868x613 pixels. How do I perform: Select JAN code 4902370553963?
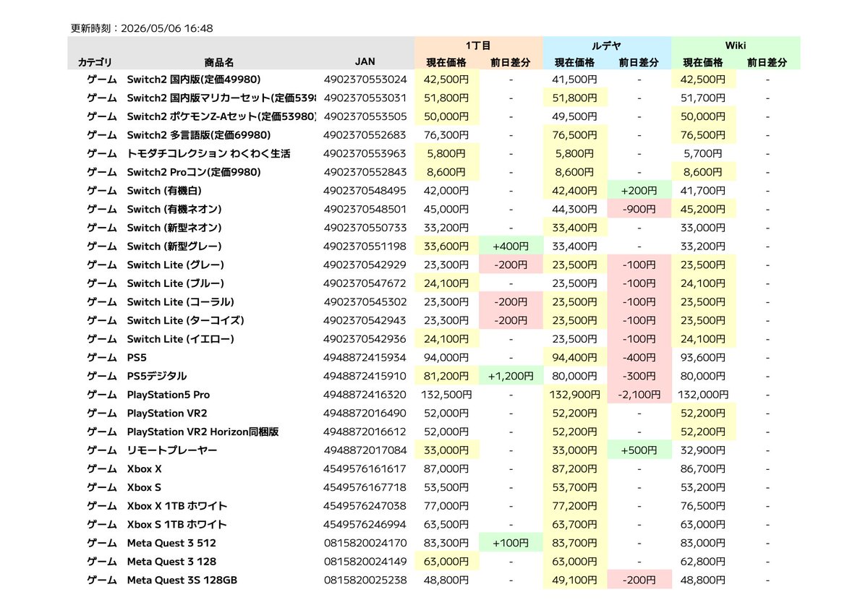tap(365, 153)
